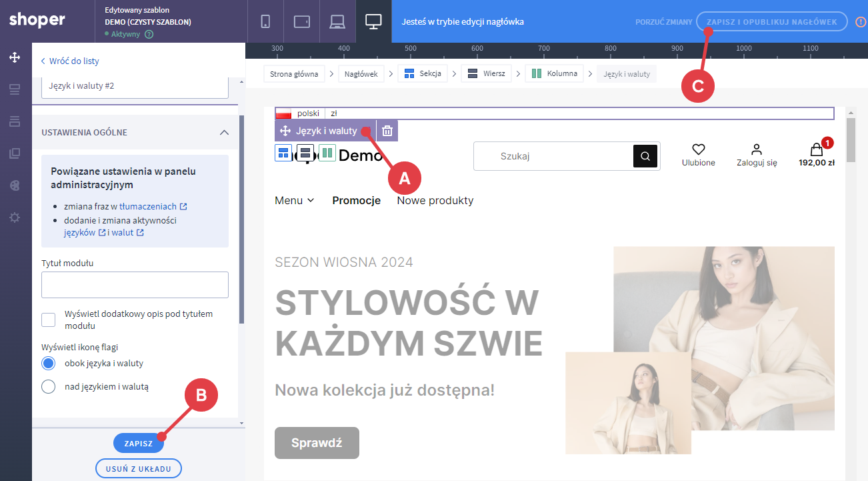Open zł currency selector
868x481 pixels.
pyautogui.click(x=334, y=113)
